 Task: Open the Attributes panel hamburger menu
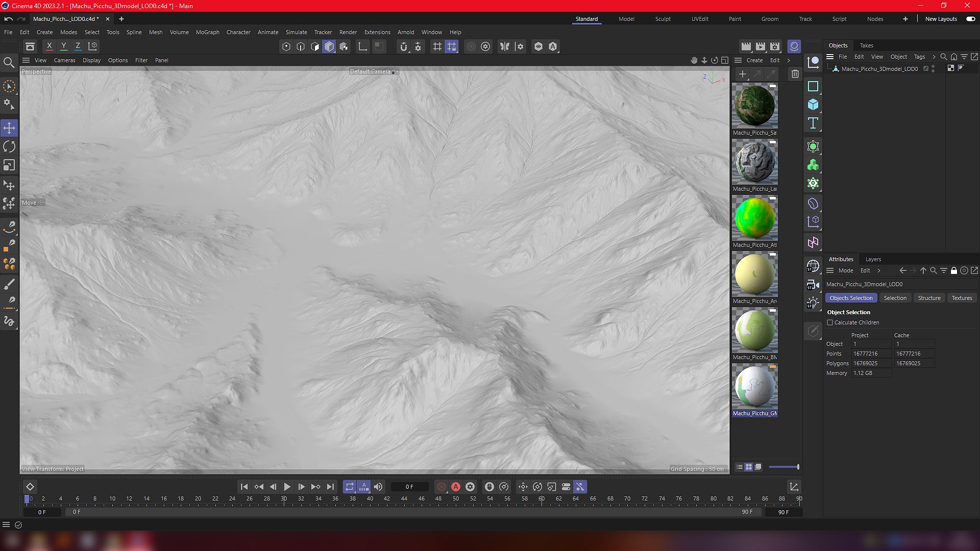[x=830, y=270]
